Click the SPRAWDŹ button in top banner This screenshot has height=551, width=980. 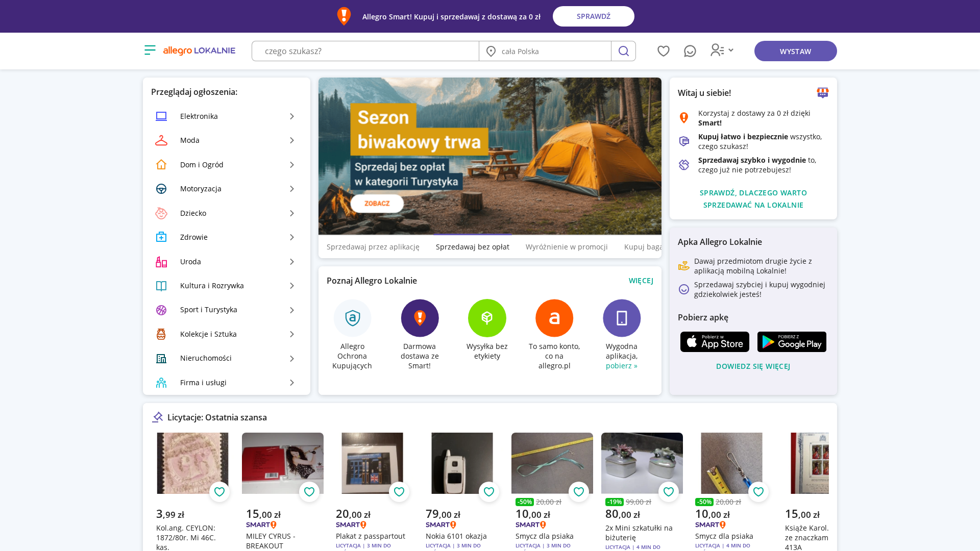click(594, 16)
